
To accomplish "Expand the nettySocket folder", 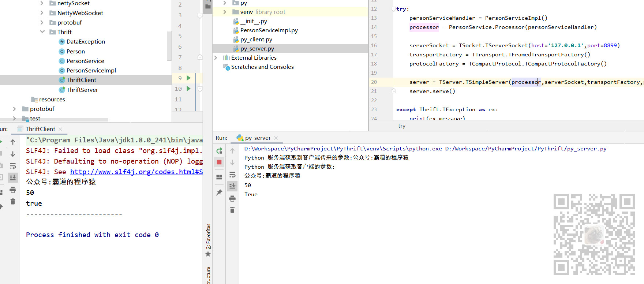I will pyautogui.click(x=42, y=3).
